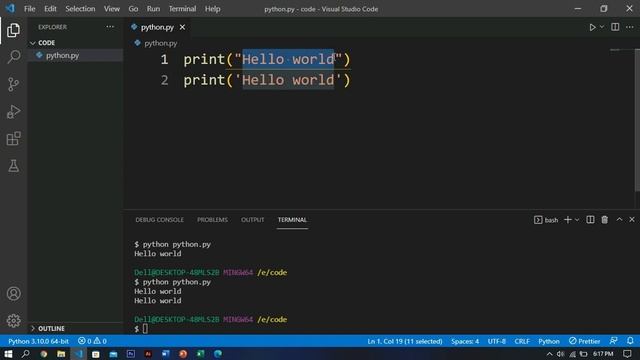This screenshot has width=640, height=360.
Task: Open the Edit menu
Action: (x=50, y=9)
